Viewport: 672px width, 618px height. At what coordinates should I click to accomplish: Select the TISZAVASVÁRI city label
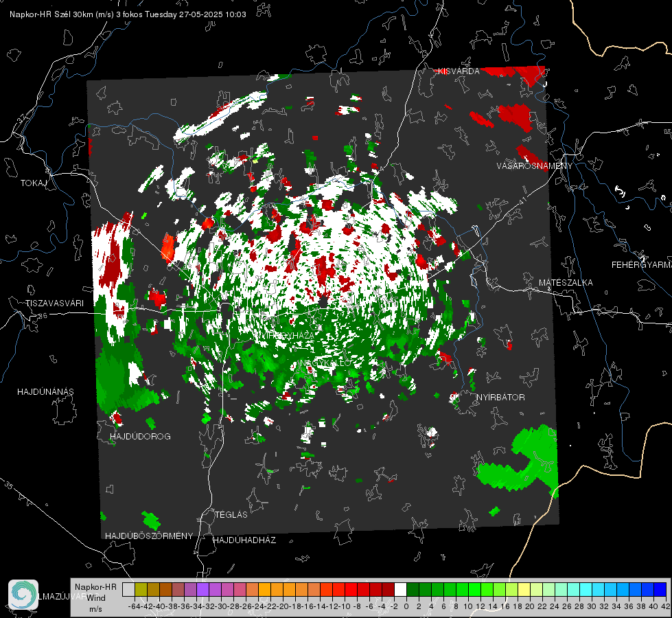(54, 304)
